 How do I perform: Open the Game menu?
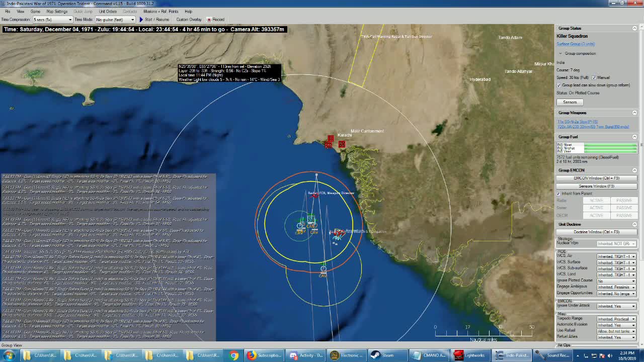pyautogui.click(x=35, y=11)
